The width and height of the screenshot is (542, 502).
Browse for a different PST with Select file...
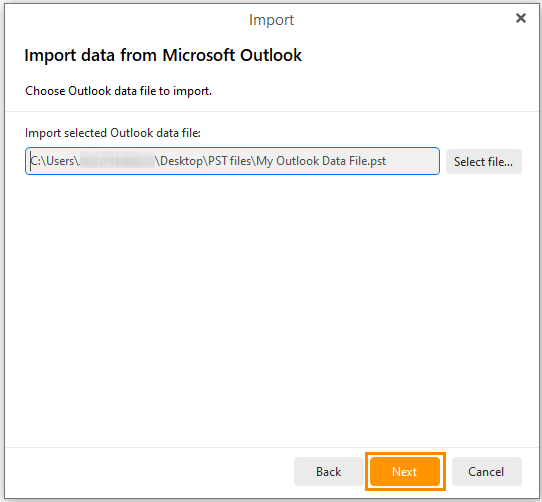[484, 161]
